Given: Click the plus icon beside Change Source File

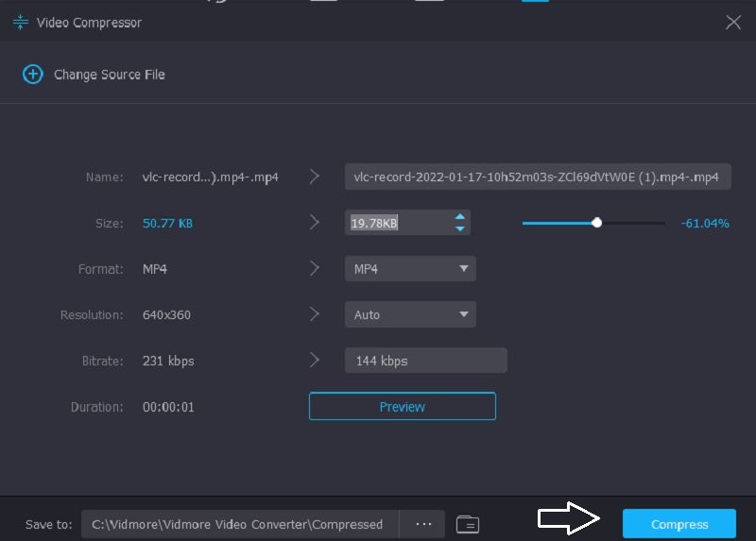Looking at the screenshot, I should click(33, 75).
